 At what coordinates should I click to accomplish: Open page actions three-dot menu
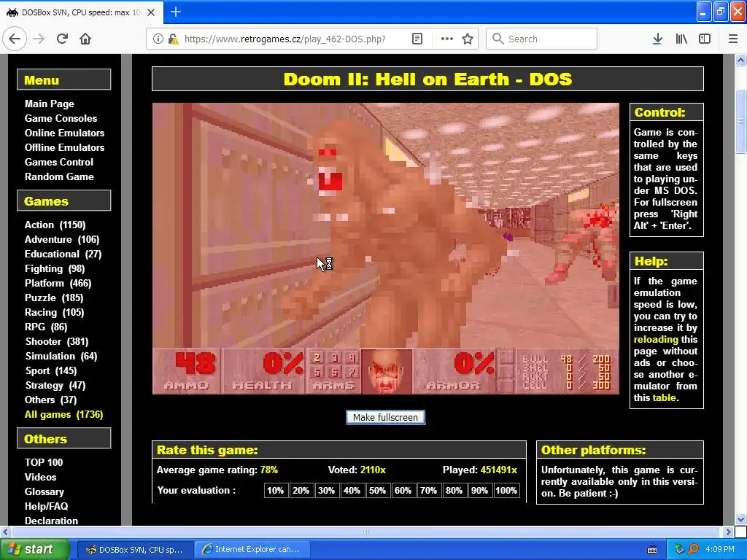[447, 39]
